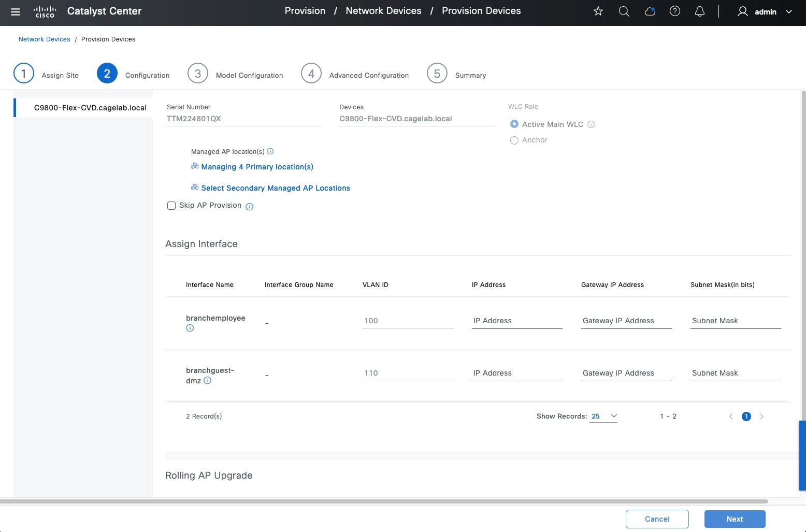Image resolution: width=806 pixels, height=532 pixels.
Task: Go to next page of interface records
Action: pos(762,416)
